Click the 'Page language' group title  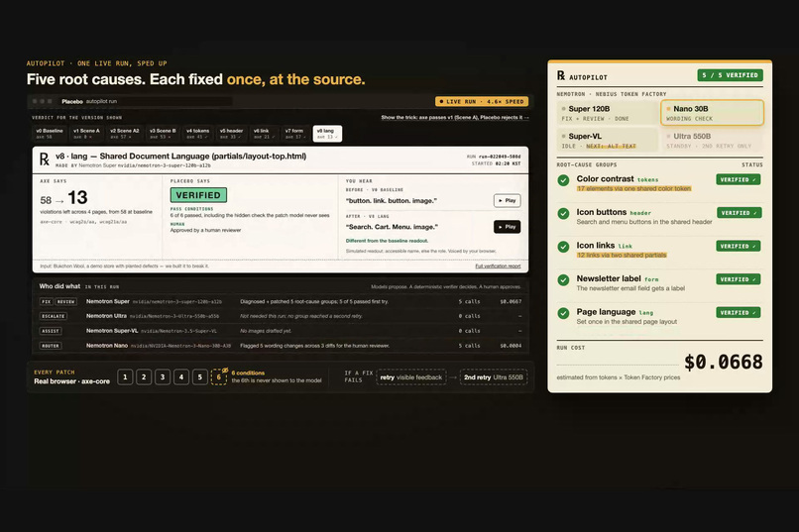coord(606,311)
